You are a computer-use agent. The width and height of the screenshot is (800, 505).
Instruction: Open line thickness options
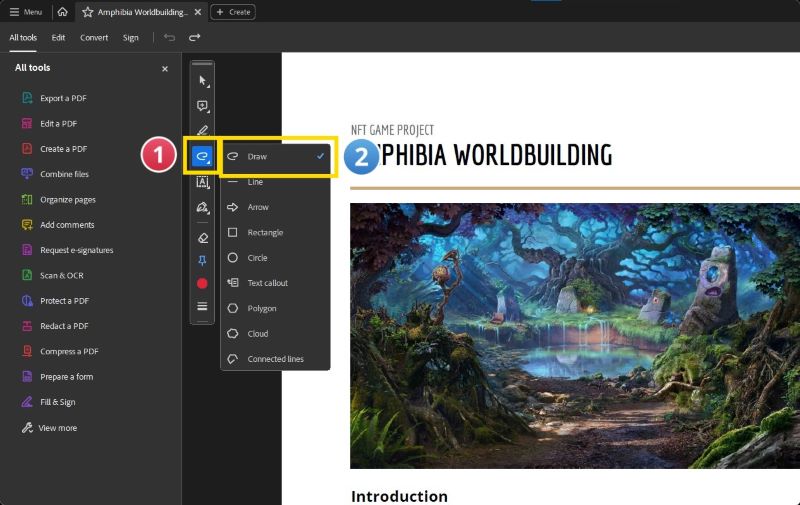click(203, 306)
